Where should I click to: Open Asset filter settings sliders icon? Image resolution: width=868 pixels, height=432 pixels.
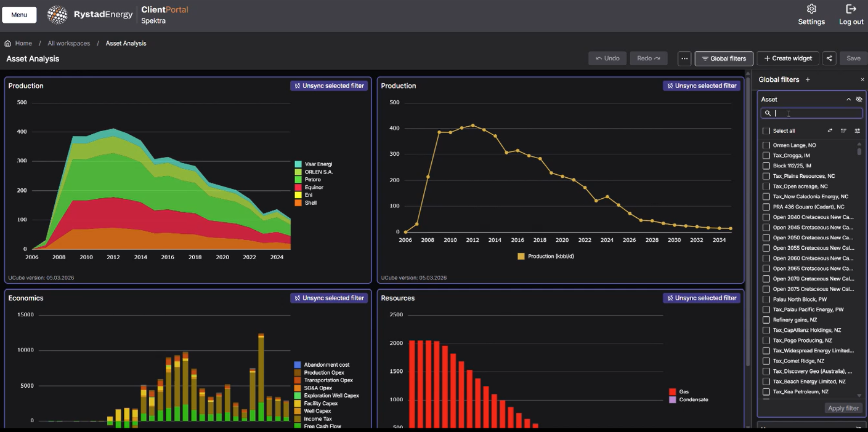click(857, 130)
